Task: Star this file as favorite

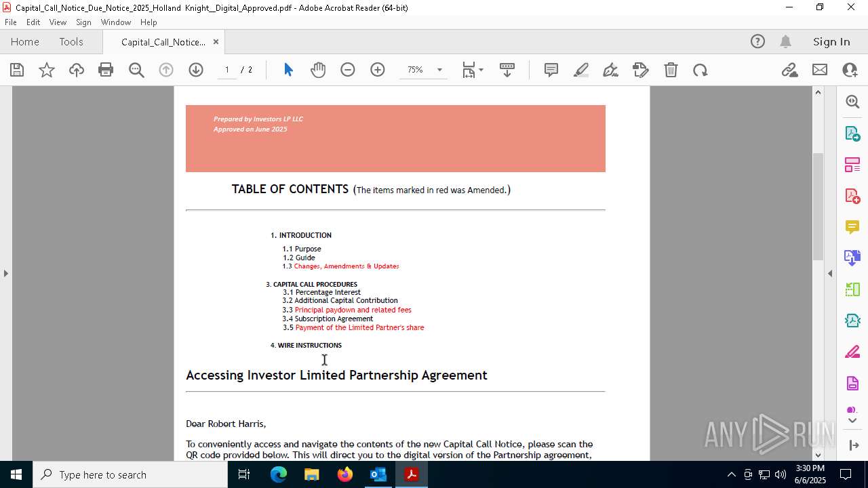Action: [47, 70]
